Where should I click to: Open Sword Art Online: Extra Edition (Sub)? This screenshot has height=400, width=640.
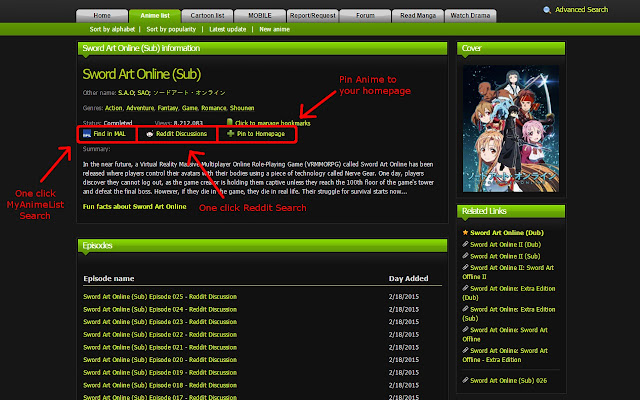[x=509, y=313]
